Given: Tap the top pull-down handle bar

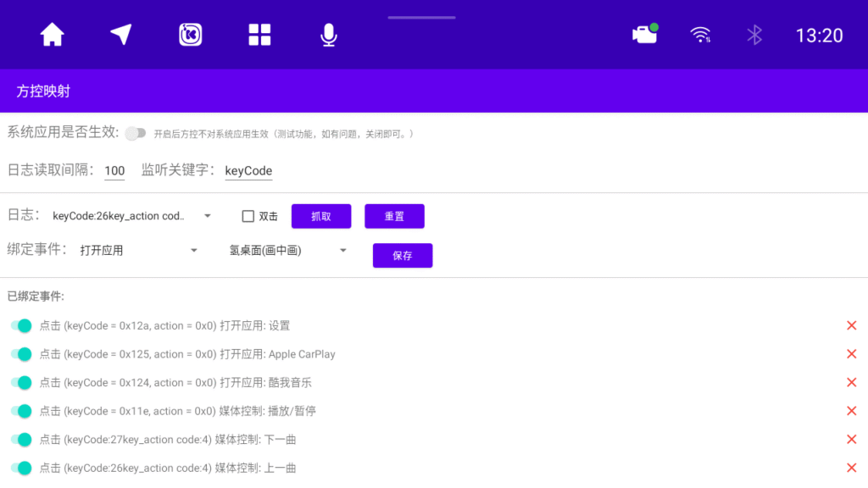Looking at the screenshot, I should point(422,18).
